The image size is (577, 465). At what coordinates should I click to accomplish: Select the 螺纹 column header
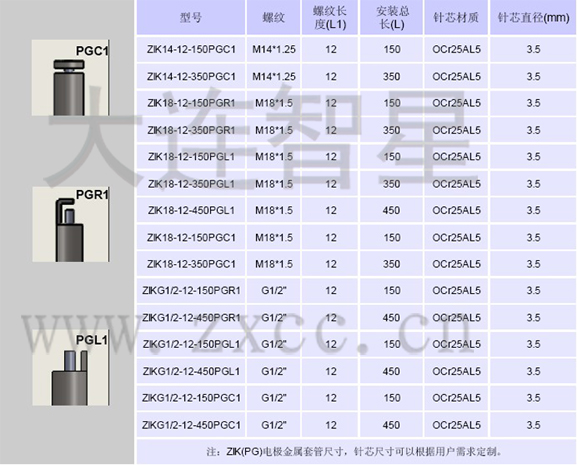[x=273, y=18]
